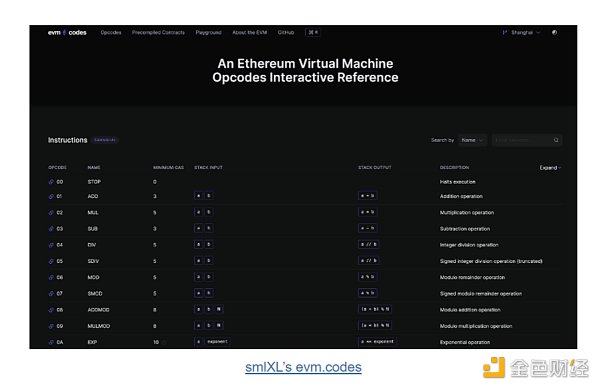The height and width of the screenshot is (389, 600).
Task: Expand all opcode descriptions
Action: 550,168
